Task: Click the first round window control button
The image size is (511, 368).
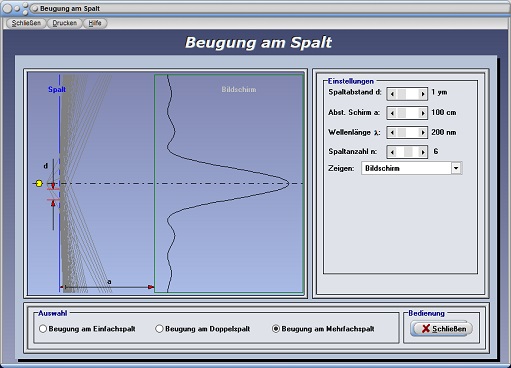Action: (x=7, y=9)
